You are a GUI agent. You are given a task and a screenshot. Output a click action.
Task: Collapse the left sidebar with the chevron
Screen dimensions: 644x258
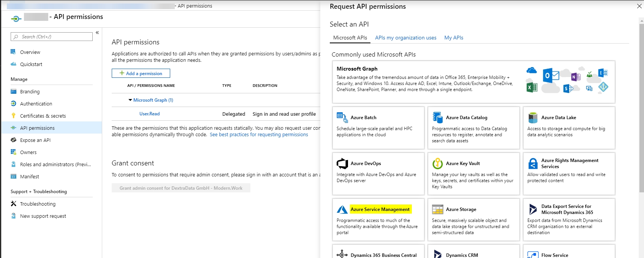pyautogui.click(x=97, y=33)
